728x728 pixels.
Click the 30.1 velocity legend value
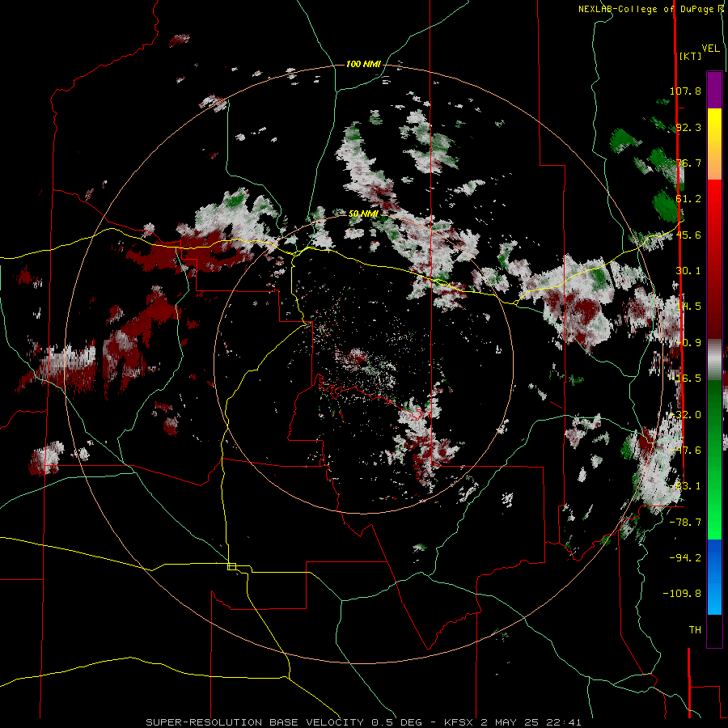point(688,271)
